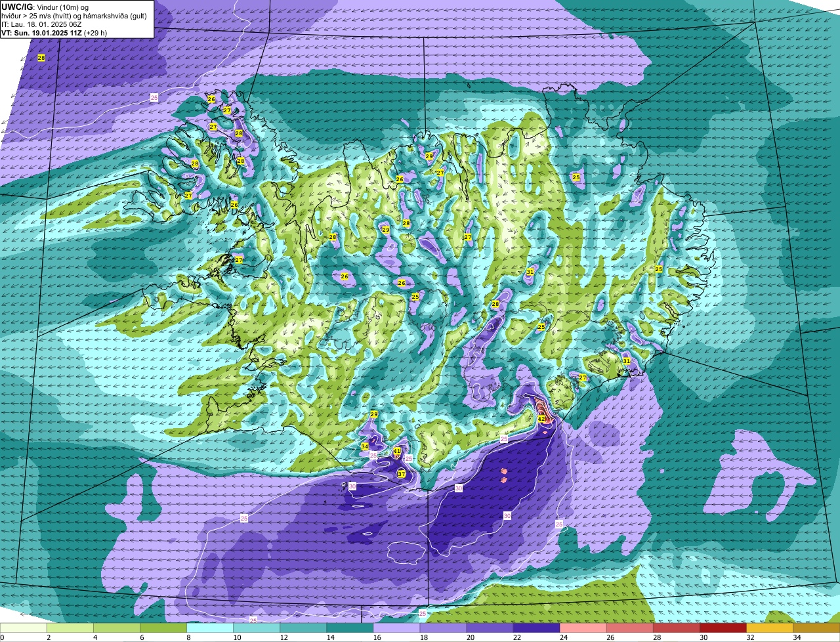Screen dimensions: 840x642
Task: Click the yellow gust label 37 on the map
Action: click(x=401, y=473)
